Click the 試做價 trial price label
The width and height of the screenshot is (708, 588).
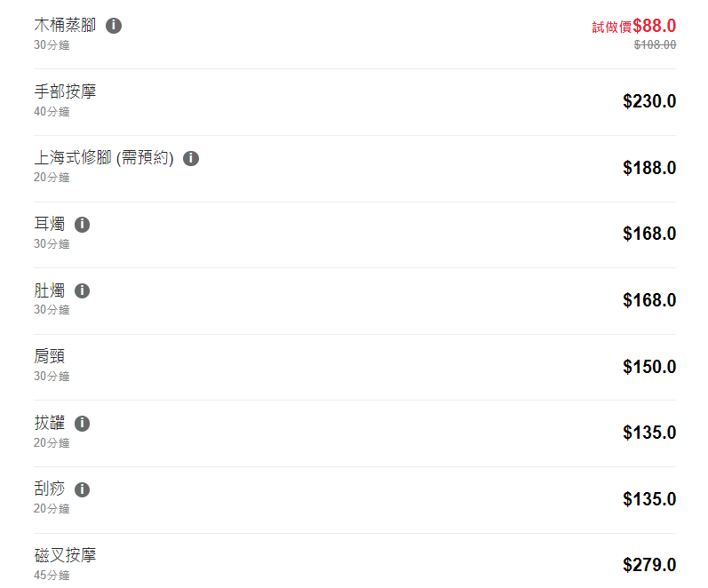point(611,28)
